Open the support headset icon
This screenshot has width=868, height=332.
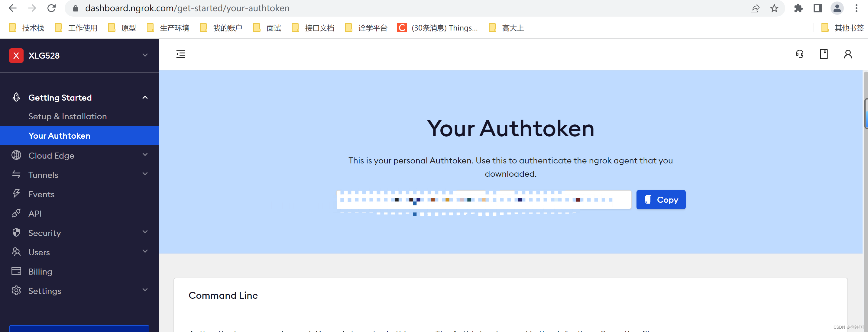[800, 54]
